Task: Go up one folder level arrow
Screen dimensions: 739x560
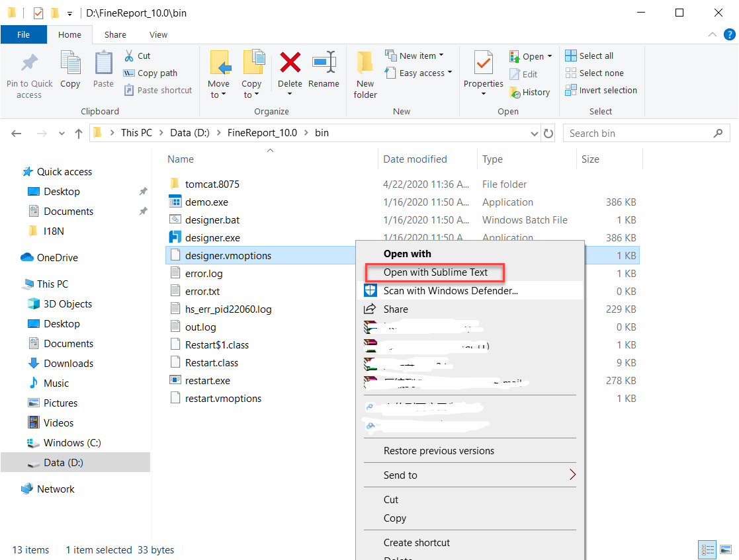Action: point(79,134)
